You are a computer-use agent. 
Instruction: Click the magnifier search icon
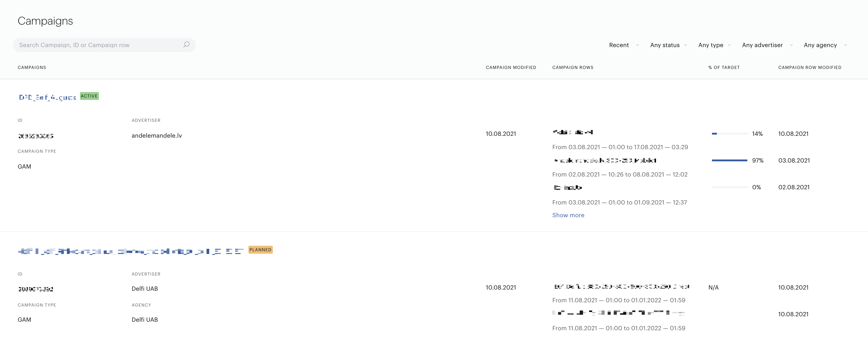186,44
